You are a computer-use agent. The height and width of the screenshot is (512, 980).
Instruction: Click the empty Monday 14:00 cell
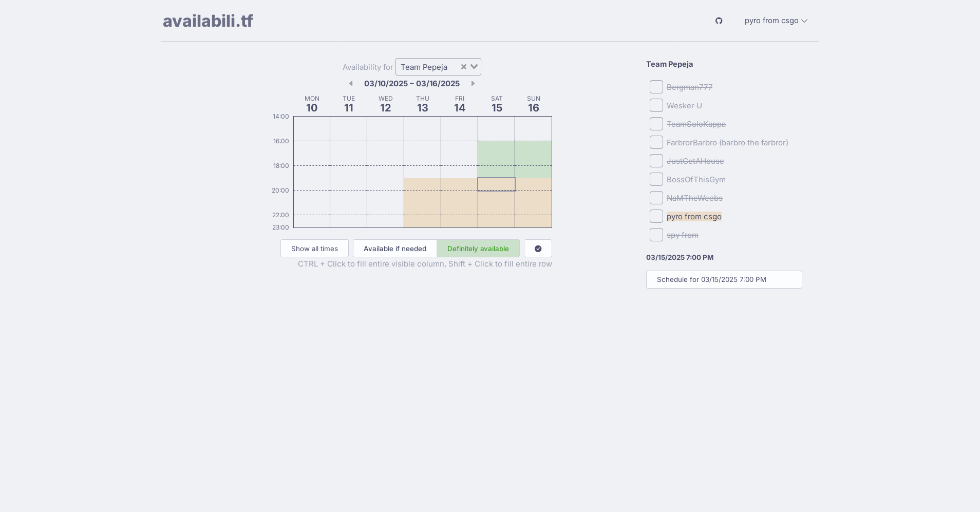coord(312,123)
